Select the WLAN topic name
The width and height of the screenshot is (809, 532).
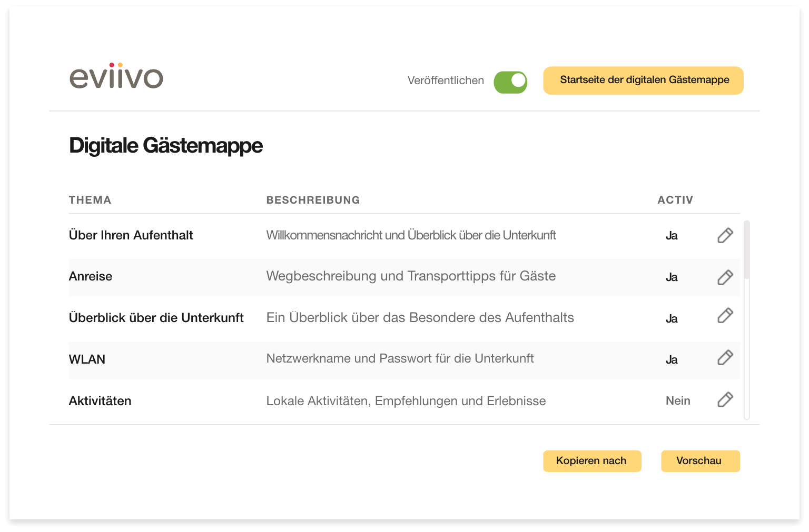coord(87,359)
